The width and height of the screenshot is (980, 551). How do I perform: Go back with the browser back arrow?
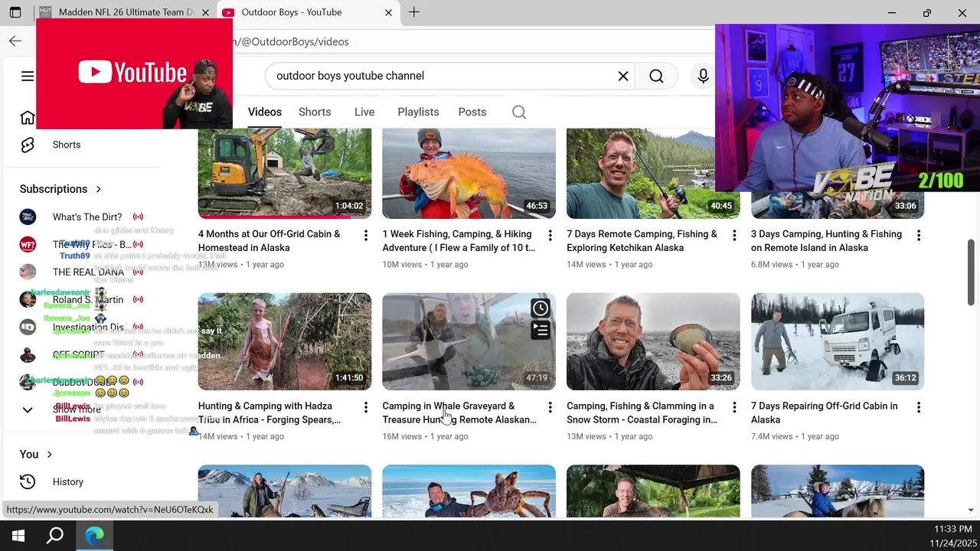15,41
